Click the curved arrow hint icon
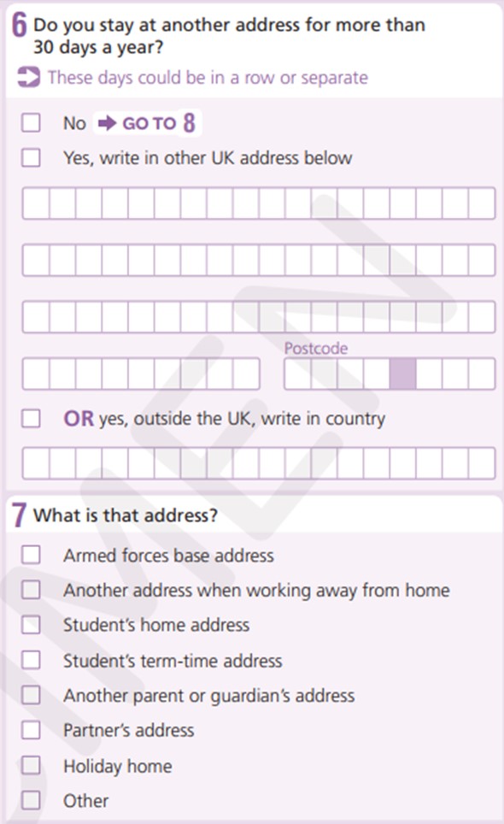 coord(28,77)
